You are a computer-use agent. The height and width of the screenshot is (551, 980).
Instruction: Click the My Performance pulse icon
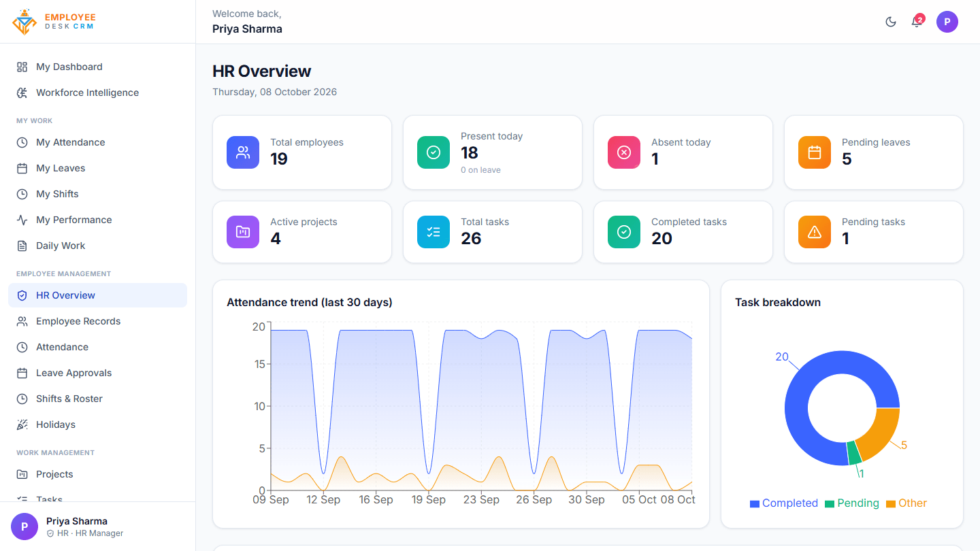[x=22, y=220]
